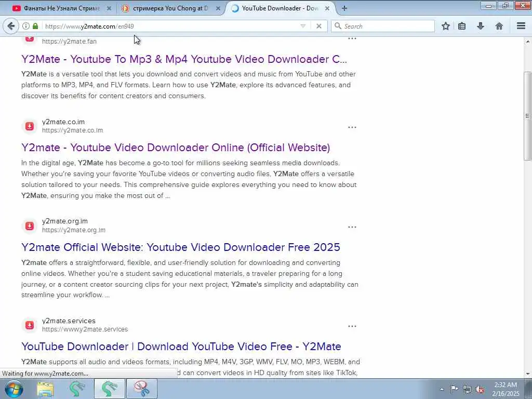Open the site information icon in address bar

pyautogui.click(x=26, y=26)
